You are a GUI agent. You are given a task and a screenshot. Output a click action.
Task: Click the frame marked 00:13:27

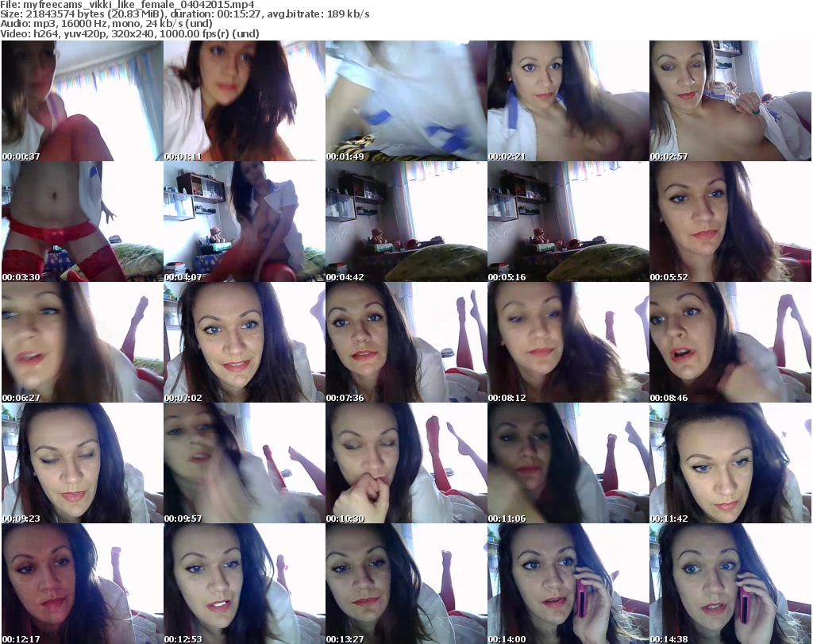[406, 584]
